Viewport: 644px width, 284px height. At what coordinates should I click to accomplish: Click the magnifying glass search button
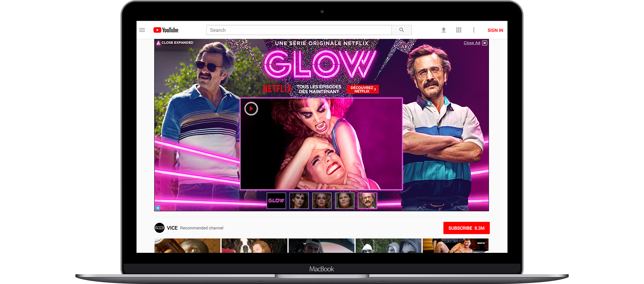[402, 30]
